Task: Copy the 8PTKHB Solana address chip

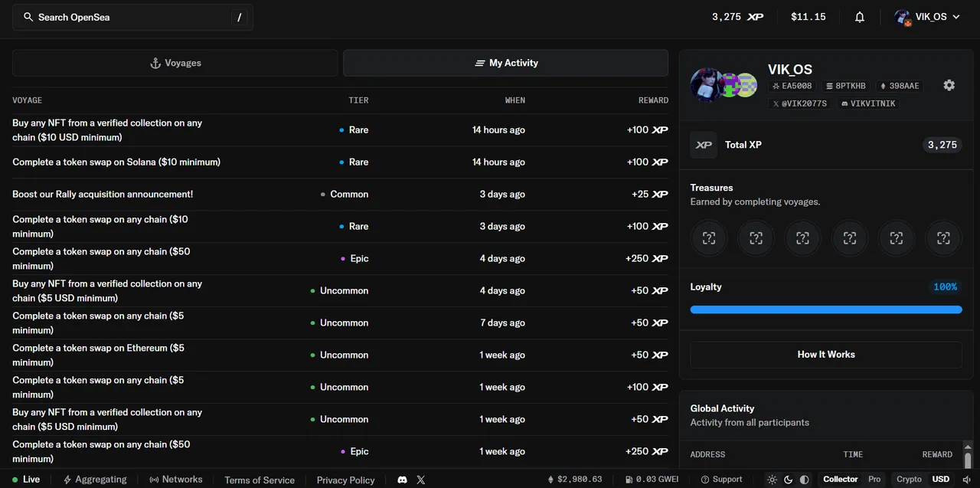Action: [845, 86]
